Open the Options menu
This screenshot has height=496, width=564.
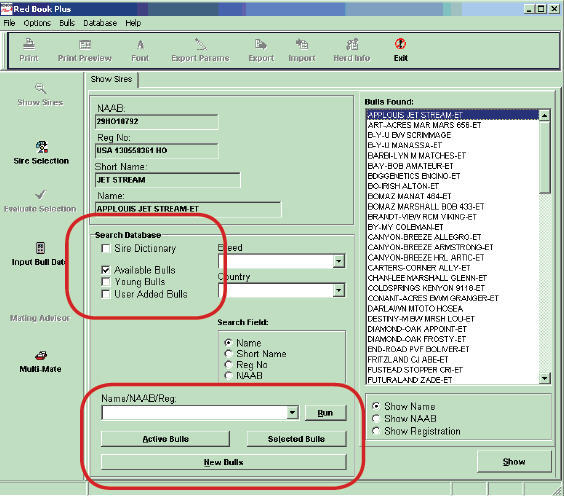pos(37,23)
